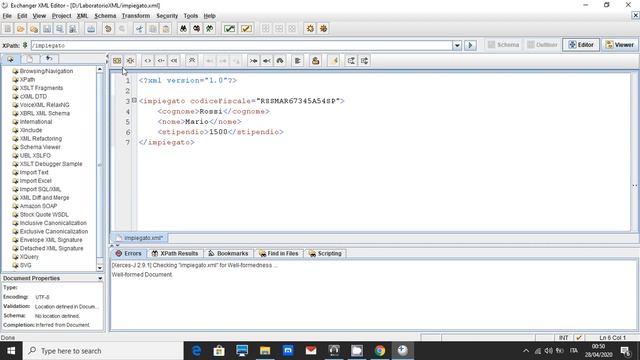Expand the Document Properties panel arrow
The height and width of the screenshot is (360, 640).
[x=100, y=278]
